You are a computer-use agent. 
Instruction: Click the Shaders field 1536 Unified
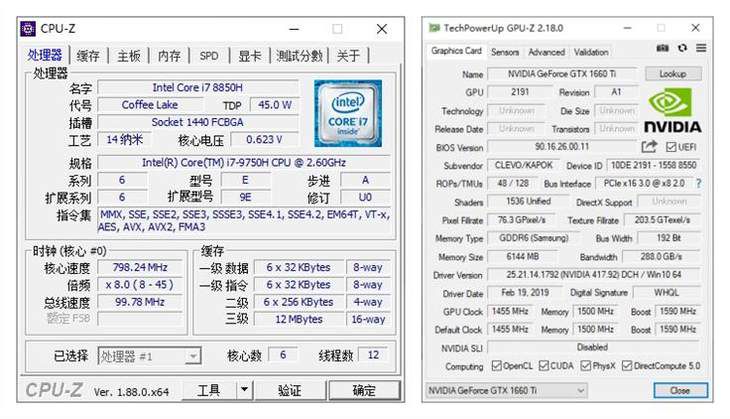528,202
